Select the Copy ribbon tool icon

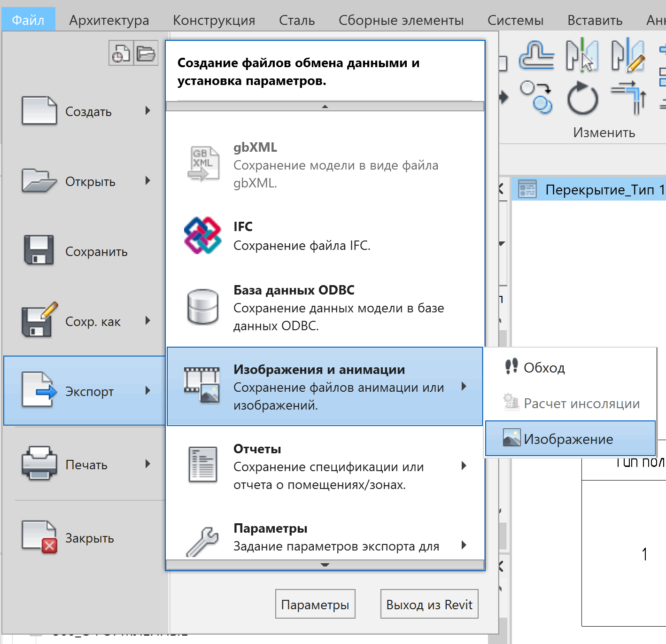536,97
